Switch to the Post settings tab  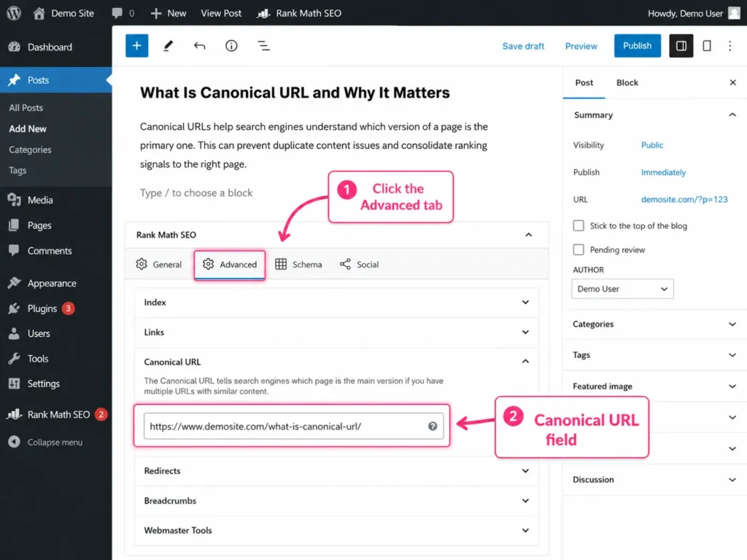584,83
